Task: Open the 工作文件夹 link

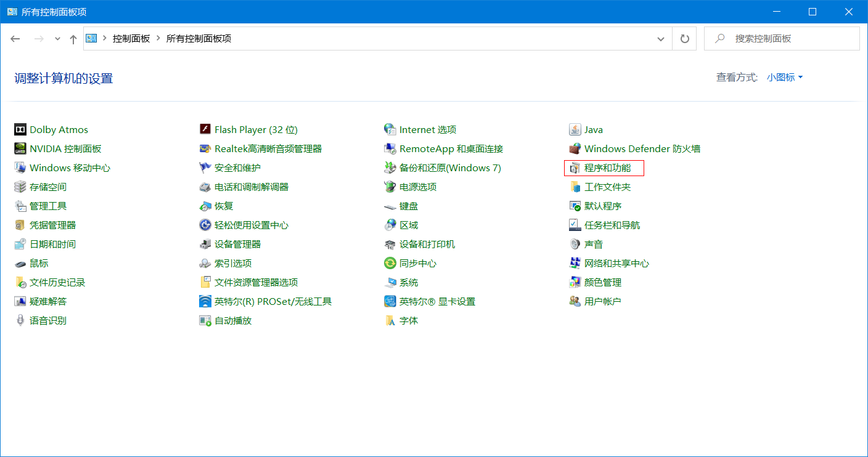Action: tap(608, 187)
